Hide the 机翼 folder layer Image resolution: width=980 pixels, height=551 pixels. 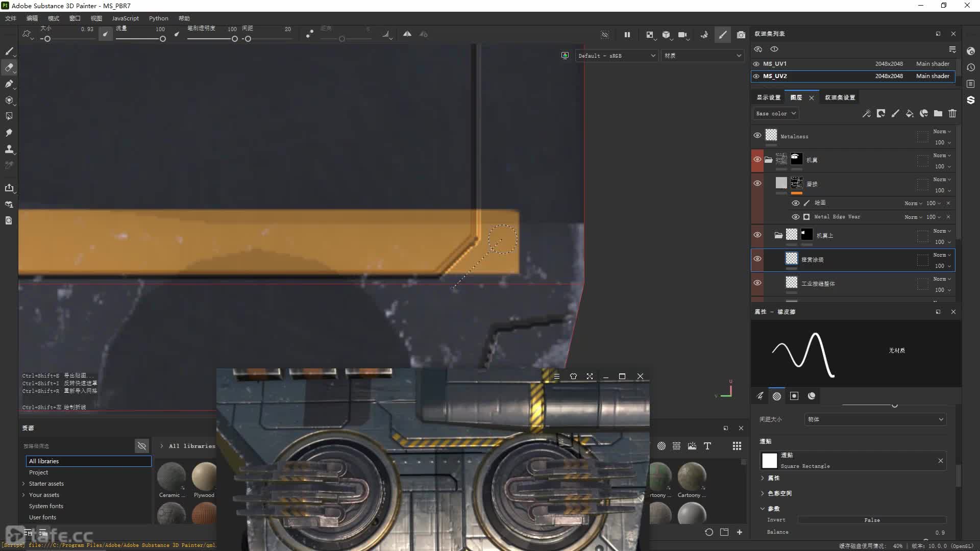(757, 159)
